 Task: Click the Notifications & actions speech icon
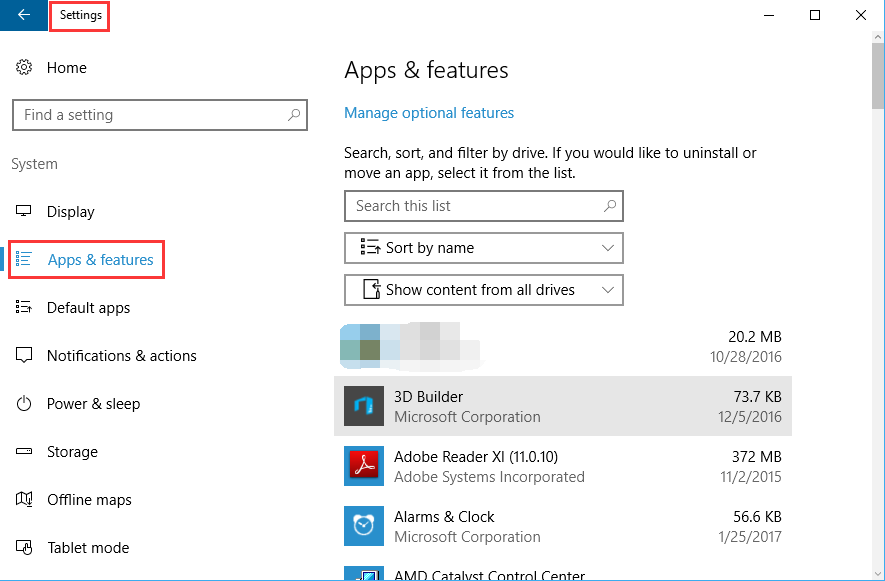pyautogui.click(x=24, y=355)
